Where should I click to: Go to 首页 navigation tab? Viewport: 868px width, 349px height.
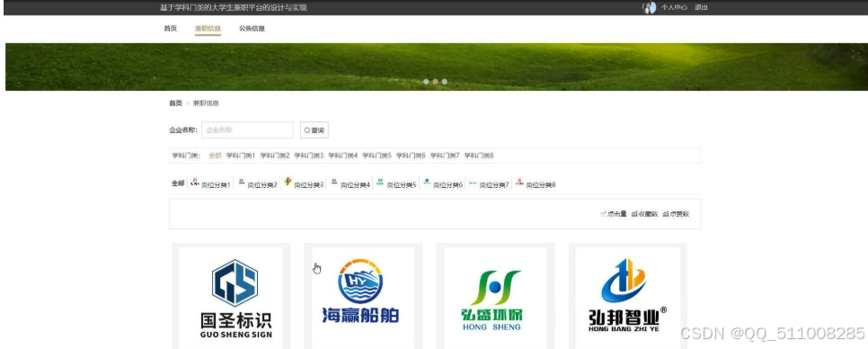[170, 28]
